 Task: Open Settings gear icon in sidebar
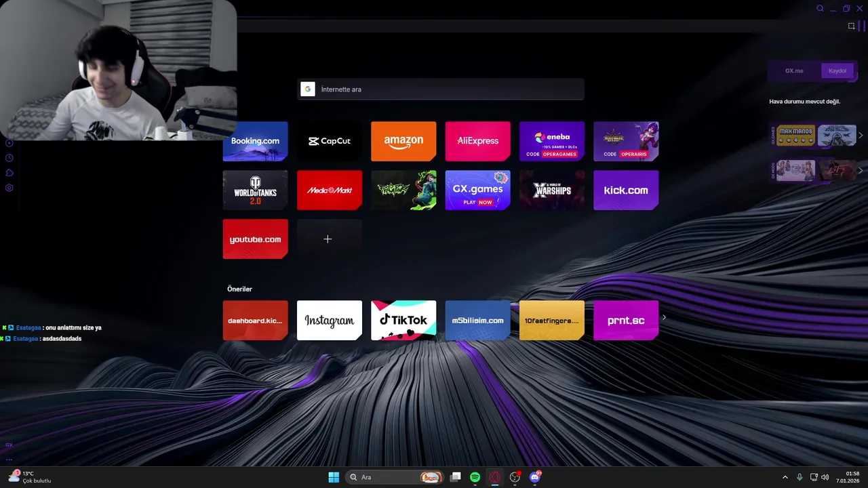(9, 188)
